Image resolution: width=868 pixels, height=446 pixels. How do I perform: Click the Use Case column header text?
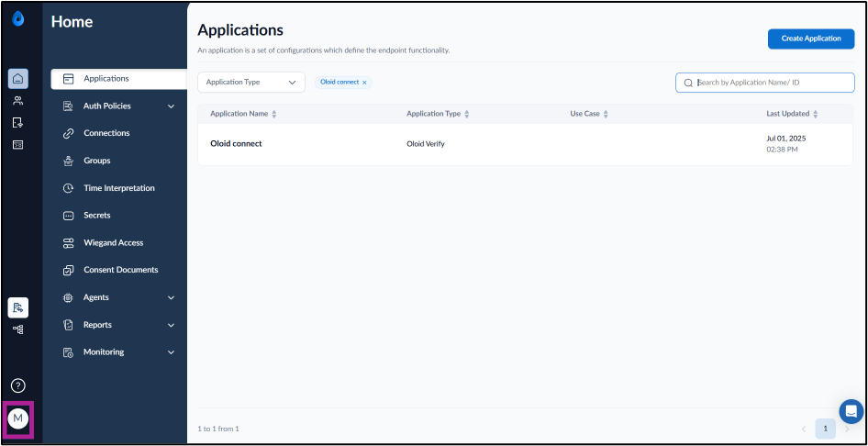585,114
